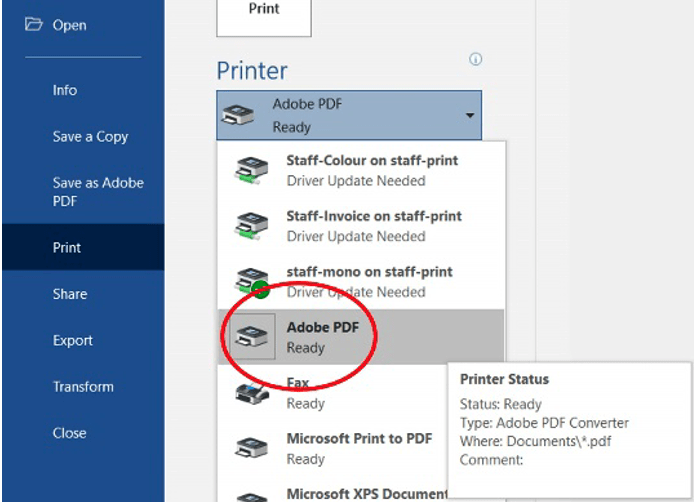Select Microsoft XPS Document Writer option
The image size is (694, 502).
click(x=366, y=493)
